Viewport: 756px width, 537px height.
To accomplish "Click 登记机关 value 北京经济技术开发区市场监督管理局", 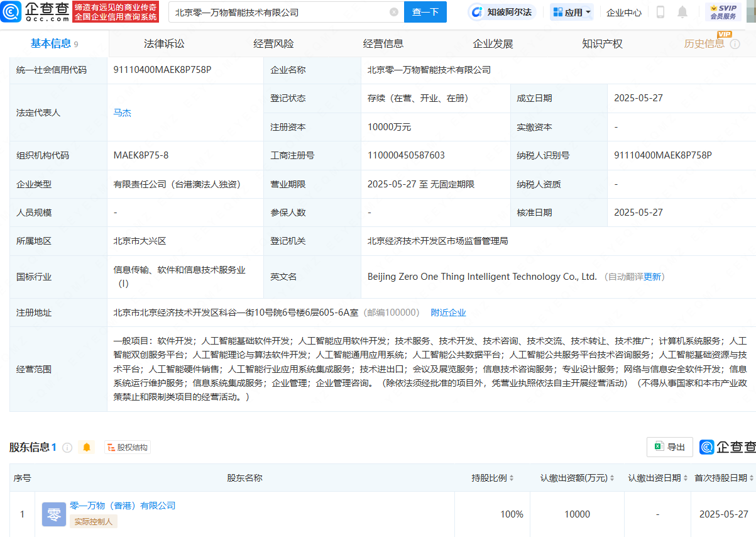I will tap(437, 241).
